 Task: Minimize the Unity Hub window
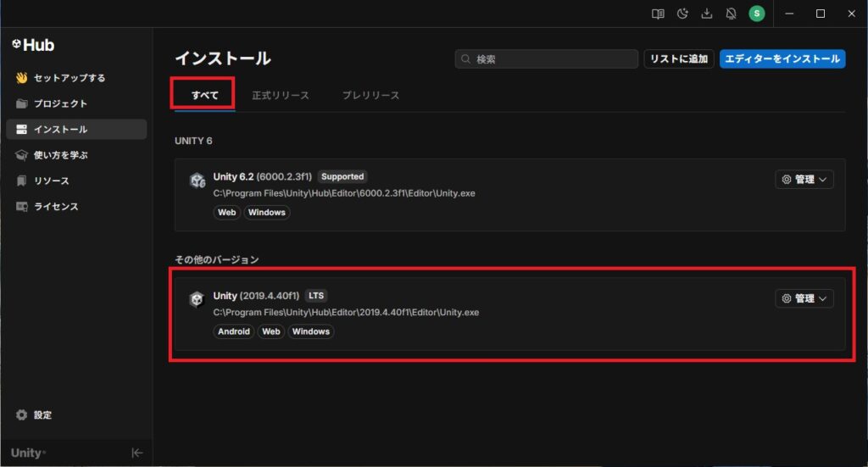789,14
